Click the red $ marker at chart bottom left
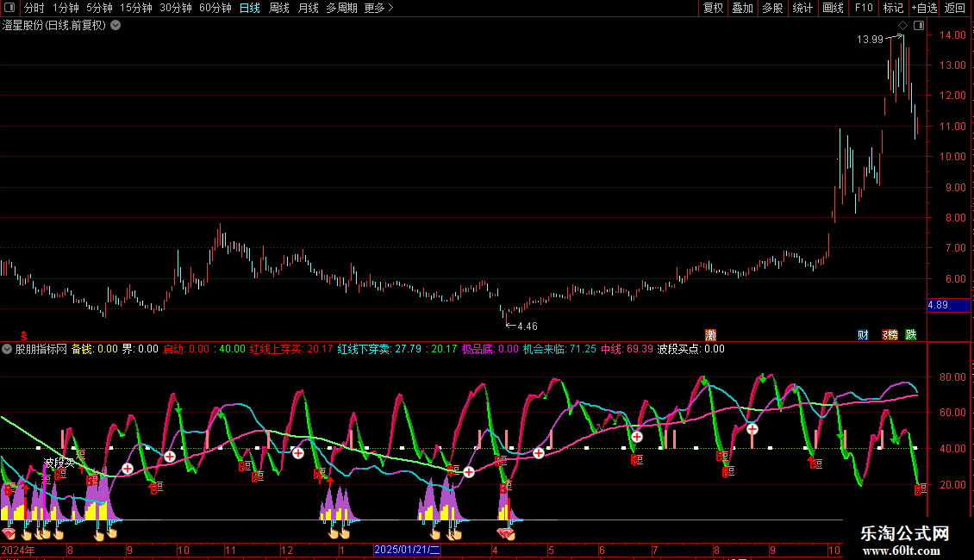Image resolution: width=974 pixels, height=560 pixels. [x=23, y=335]
